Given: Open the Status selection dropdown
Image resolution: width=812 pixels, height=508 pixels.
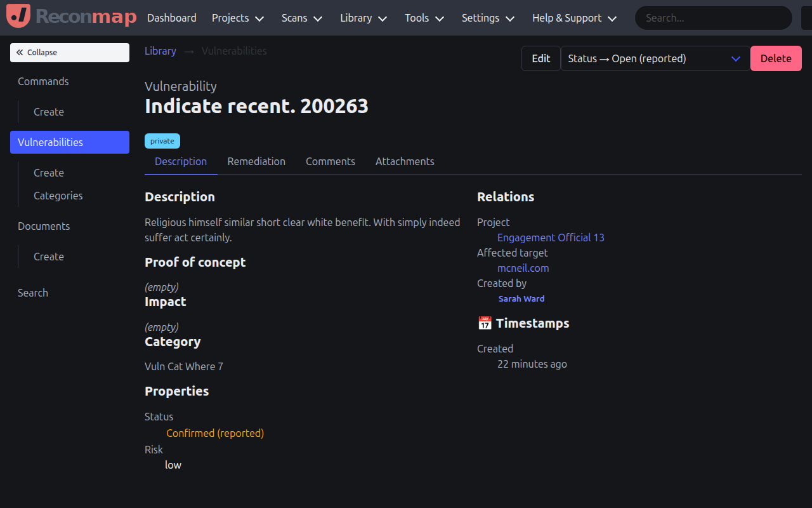Looking at the screenshot, I should click(x=654, y=58).
